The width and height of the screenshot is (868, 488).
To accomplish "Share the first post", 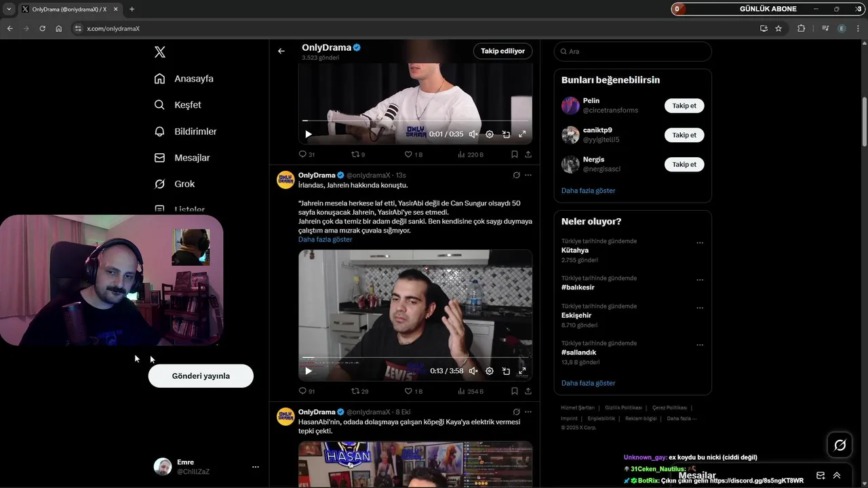I will point(528,155).
